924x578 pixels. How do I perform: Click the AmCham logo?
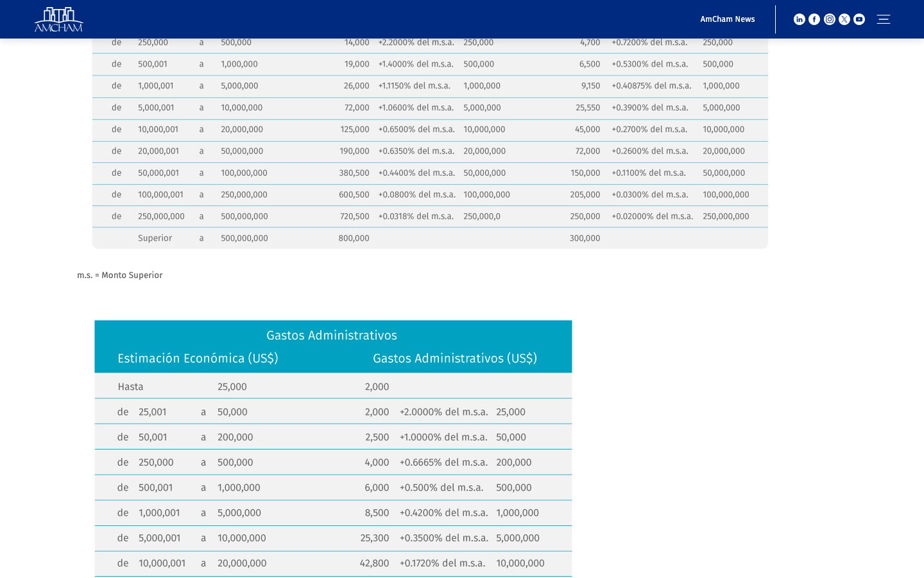pyautogui.click(x=59, y=19)
